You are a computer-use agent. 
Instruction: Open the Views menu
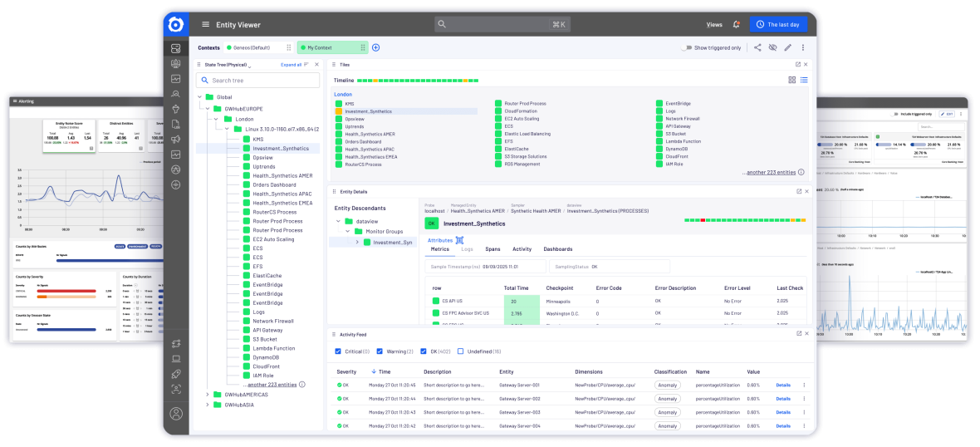tap(714, 25)
